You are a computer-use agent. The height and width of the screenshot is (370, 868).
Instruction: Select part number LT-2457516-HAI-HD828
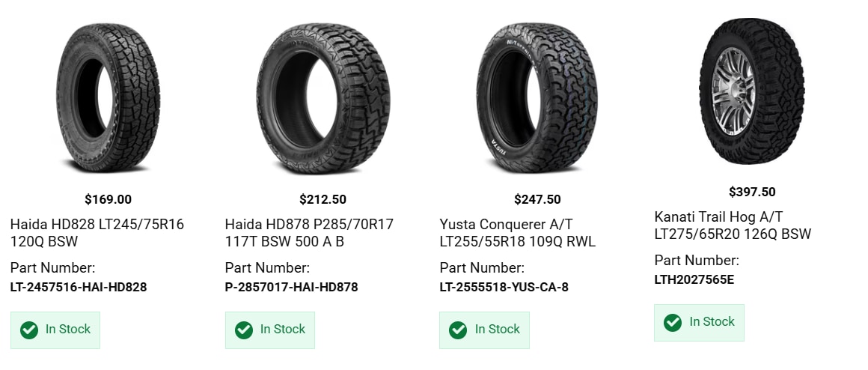tap(79, 287)
